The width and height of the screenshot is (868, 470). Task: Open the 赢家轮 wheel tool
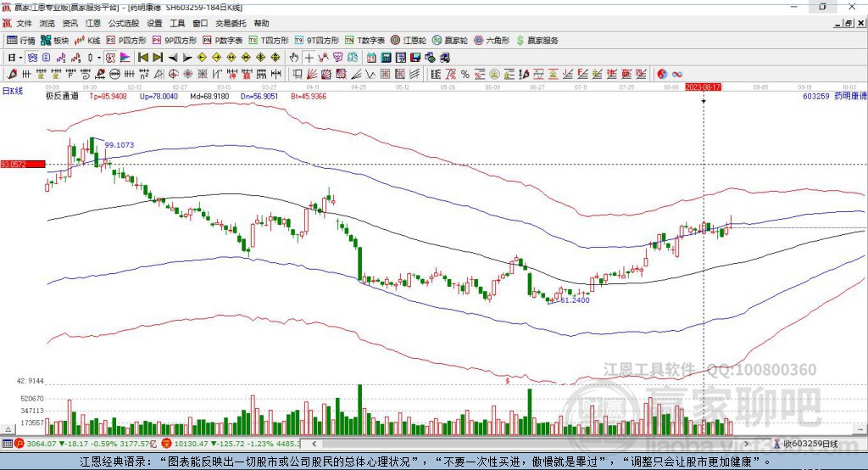click(x=450, y=41)
